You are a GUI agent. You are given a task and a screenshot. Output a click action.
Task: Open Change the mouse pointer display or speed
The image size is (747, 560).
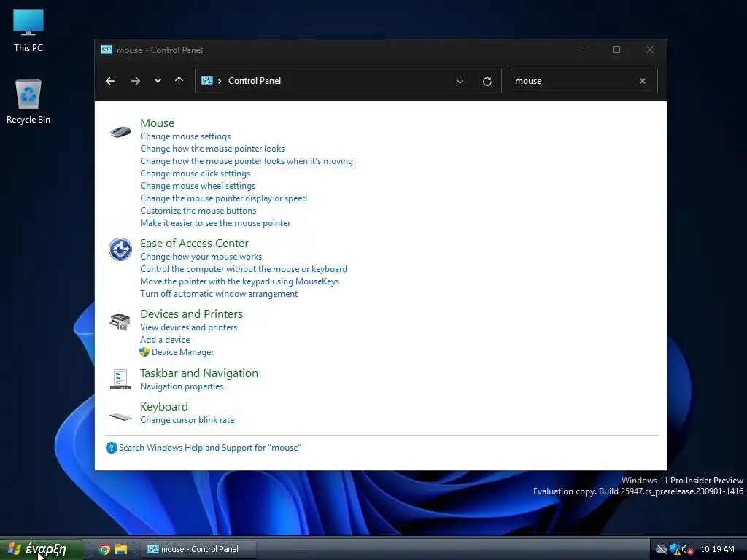click(x=223, y=198)
